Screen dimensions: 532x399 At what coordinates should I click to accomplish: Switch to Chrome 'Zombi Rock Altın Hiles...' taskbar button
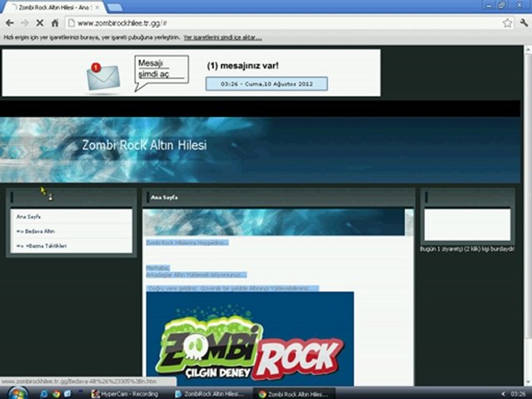click(294, 394)
